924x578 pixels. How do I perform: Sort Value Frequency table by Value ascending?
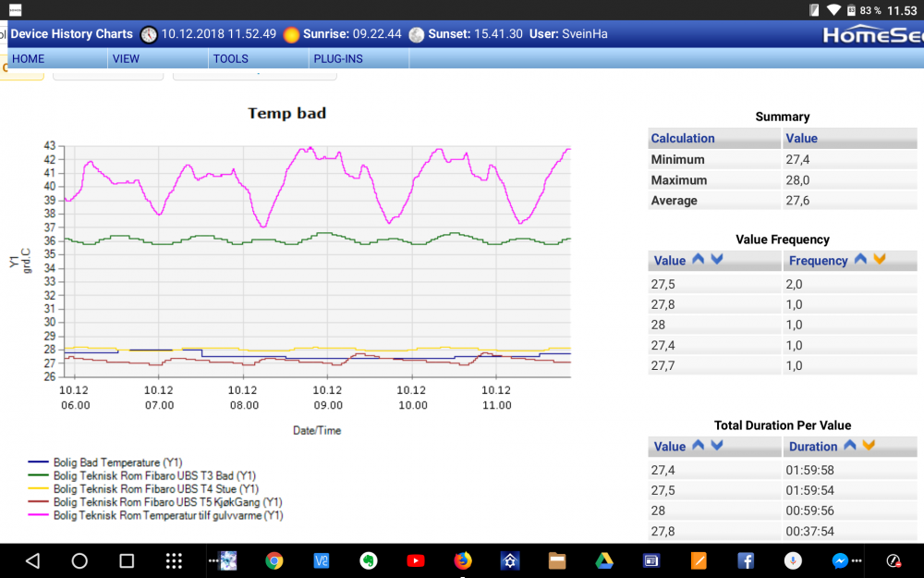pos(699,260)
